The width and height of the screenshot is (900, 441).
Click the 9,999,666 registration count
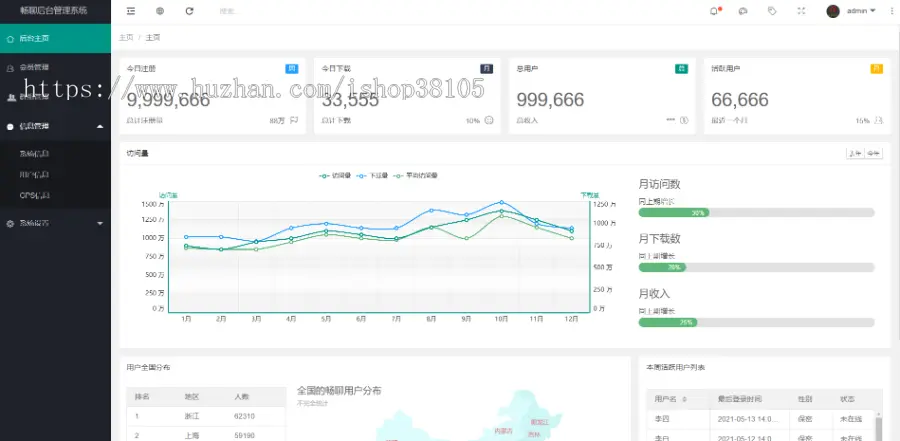click(168, 100)
